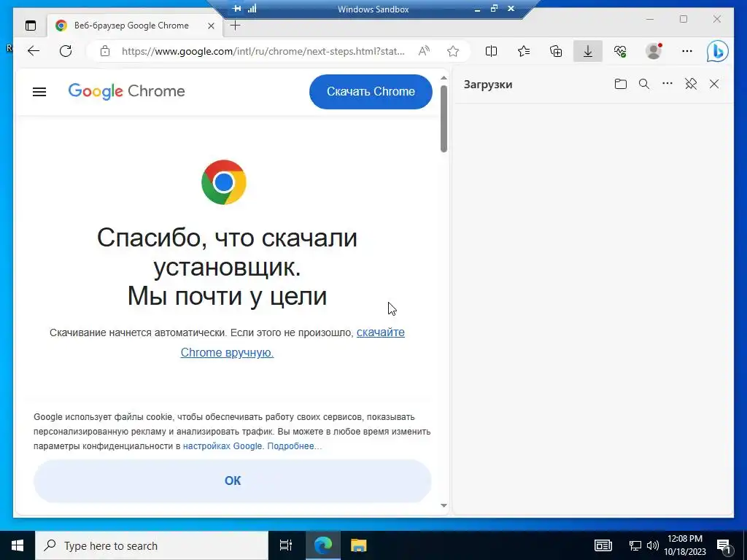
Task: Open Split screen icon
Action: click(491, 51)
